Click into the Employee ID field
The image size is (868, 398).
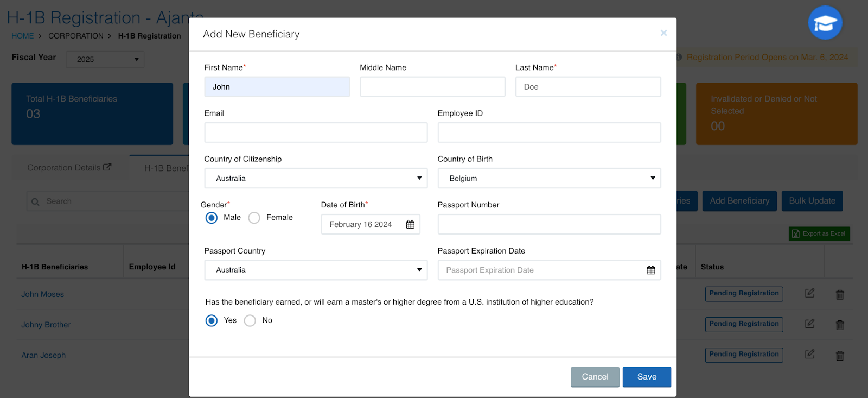[549, 132]
